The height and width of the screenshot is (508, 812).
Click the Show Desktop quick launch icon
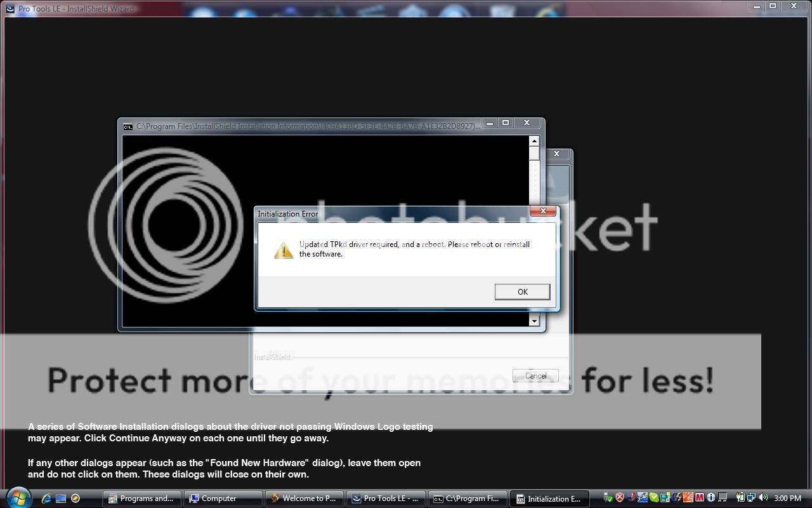61,498
